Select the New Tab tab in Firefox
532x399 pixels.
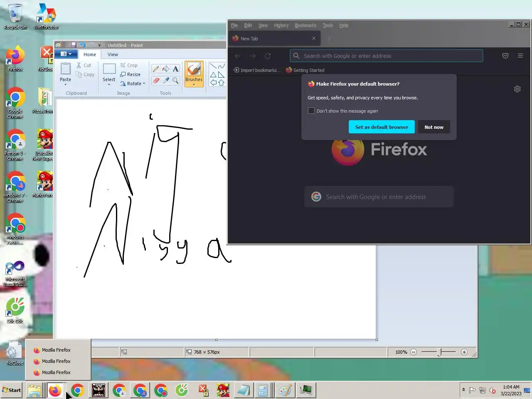pyautogui.click(x=274, y=39)
